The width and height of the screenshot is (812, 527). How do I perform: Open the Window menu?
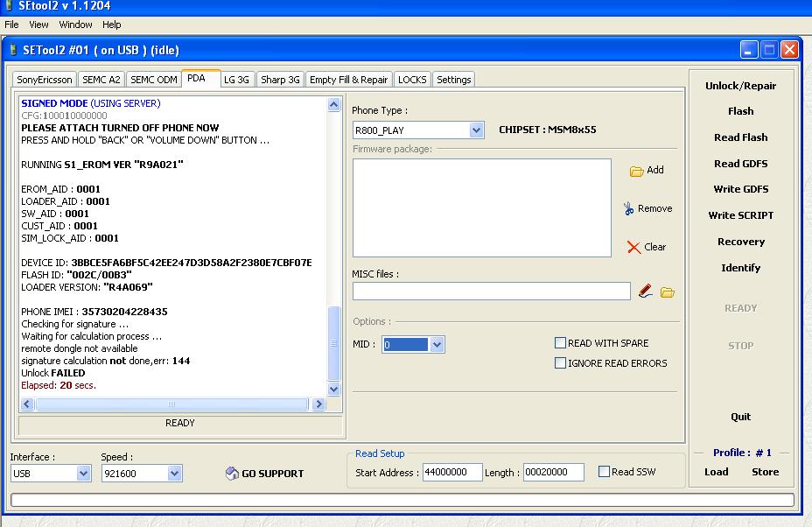[75, 25]
